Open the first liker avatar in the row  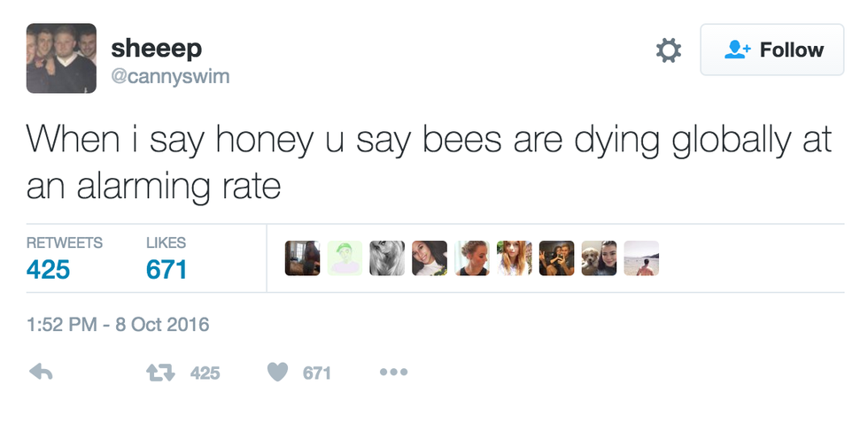coord(302,258)
